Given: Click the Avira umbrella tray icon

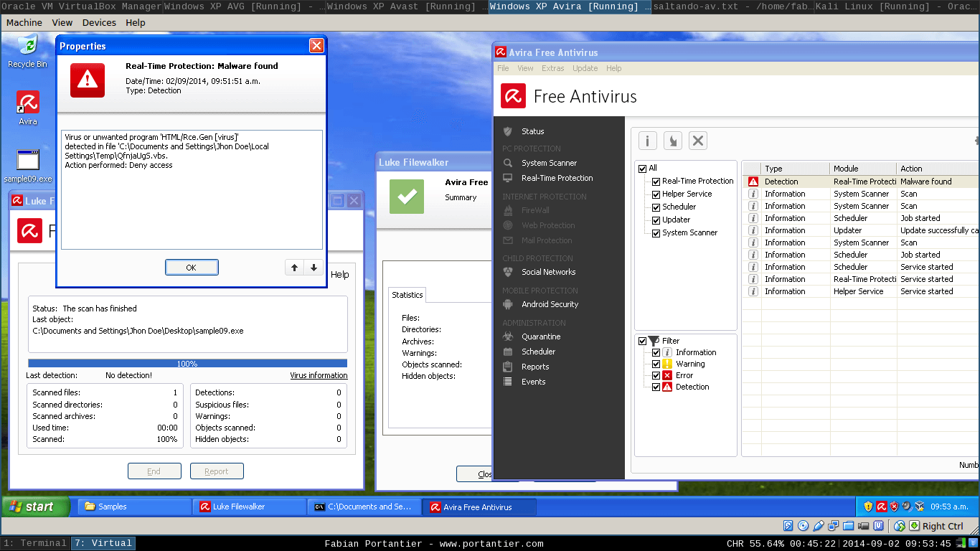Looking at the screenshot, I should [882, 507].
